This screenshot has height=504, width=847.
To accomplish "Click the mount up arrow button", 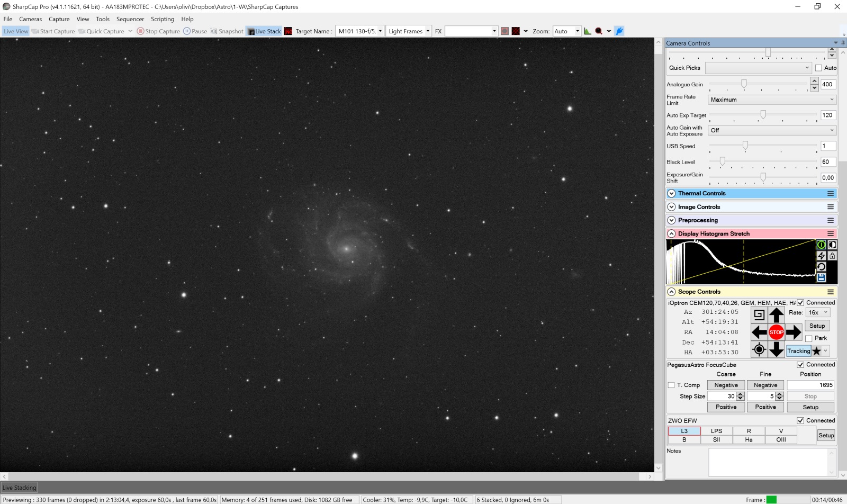I will (x=777, y=315).
